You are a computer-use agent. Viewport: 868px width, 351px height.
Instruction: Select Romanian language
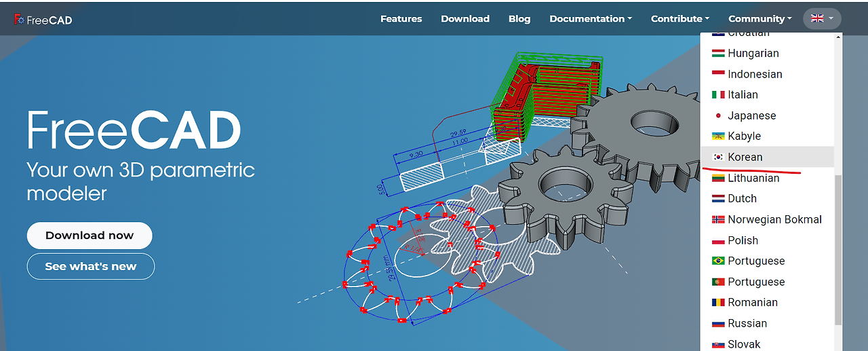[768, 302]
